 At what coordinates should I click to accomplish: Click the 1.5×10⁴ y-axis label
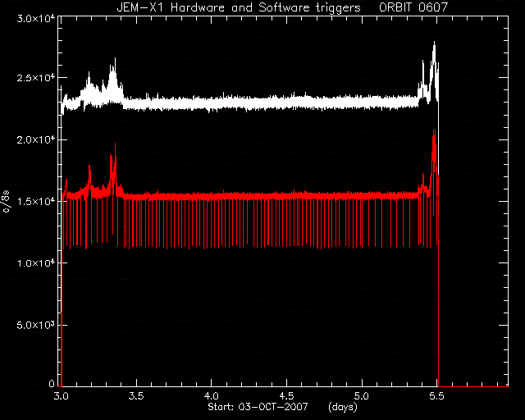coord(36,201)
